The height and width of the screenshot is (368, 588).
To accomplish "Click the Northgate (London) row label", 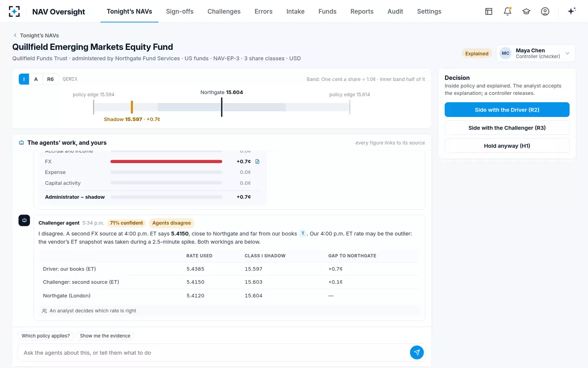I will pos(67,296).
